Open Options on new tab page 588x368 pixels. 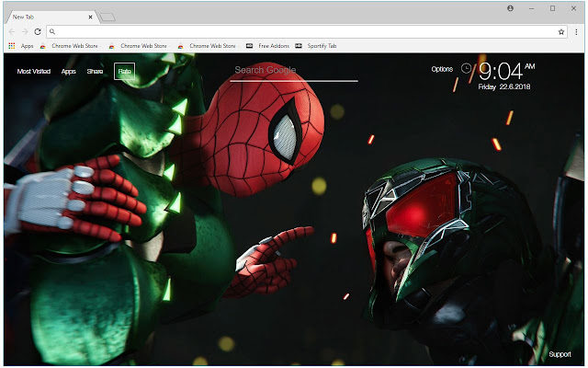(442, 69)
